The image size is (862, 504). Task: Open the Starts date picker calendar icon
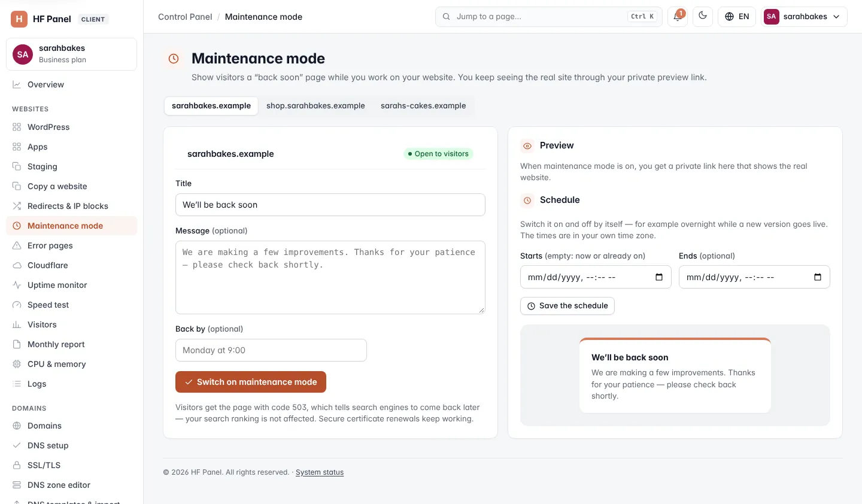[659, 277]
